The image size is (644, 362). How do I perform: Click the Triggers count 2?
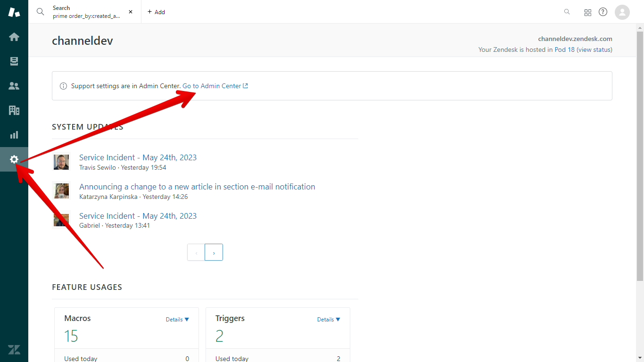pyautogui.click(x=219, y=336)
